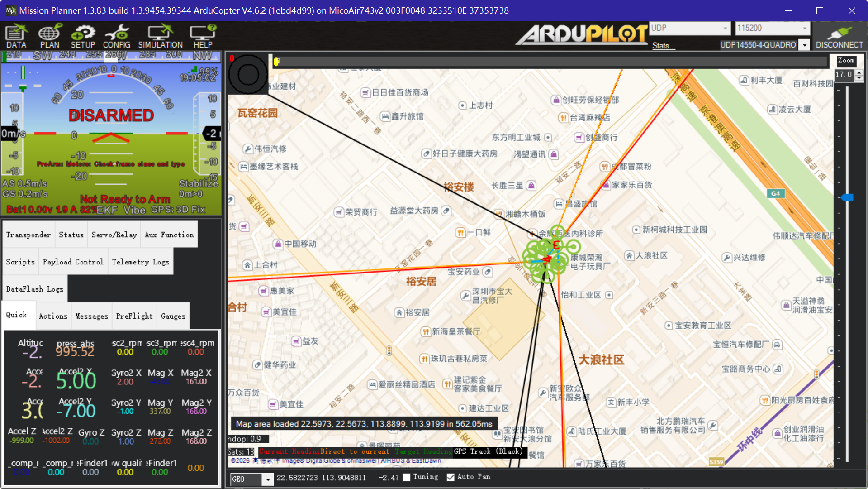Increase the map zoom level spinner
This screenshot has width=868, height=489.
[859, 72]
